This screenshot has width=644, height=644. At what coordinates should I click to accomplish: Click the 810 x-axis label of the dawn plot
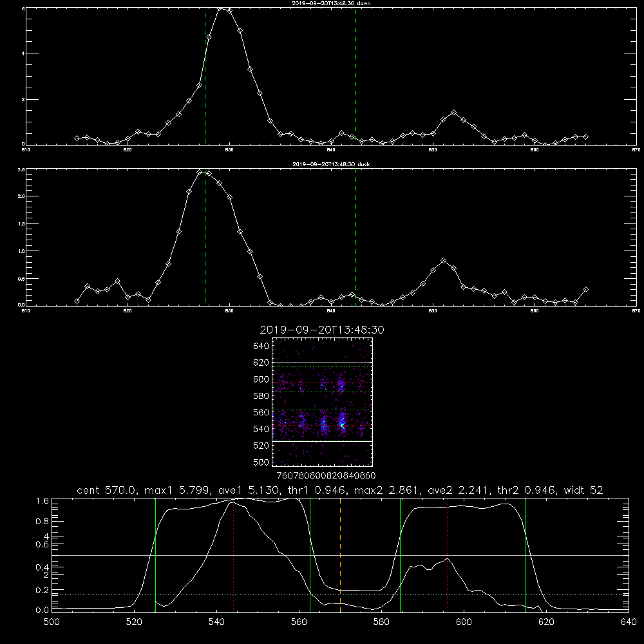pos(26,150)
